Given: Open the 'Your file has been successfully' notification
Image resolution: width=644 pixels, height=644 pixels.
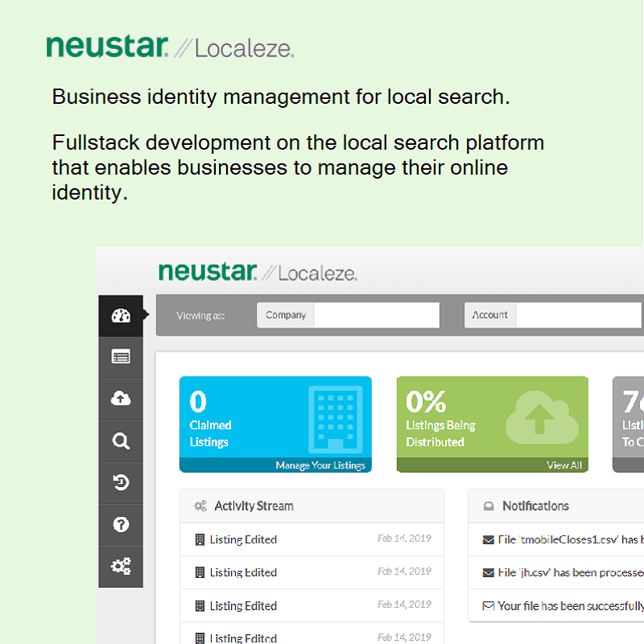Looking at the screenshot, I should click(556, 606).
